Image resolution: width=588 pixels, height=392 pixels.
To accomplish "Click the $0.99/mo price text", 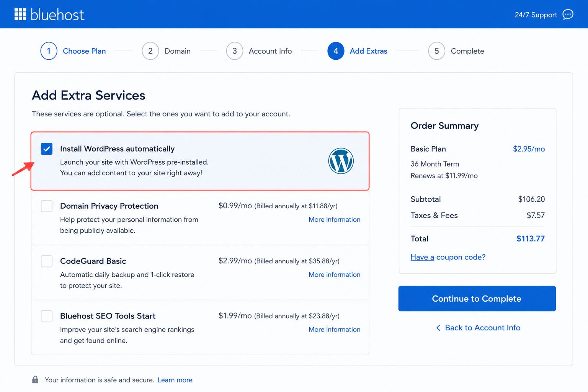I will point(235,206).
